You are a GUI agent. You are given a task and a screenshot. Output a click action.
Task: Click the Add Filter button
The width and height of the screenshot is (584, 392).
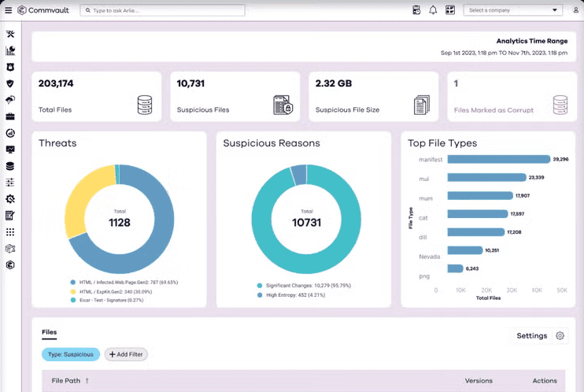click(126, 355)
